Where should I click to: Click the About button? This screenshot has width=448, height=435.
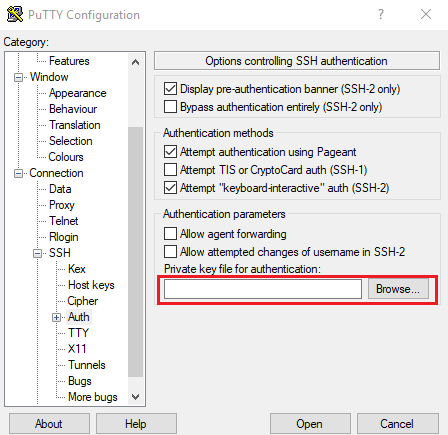pos(49,424)
